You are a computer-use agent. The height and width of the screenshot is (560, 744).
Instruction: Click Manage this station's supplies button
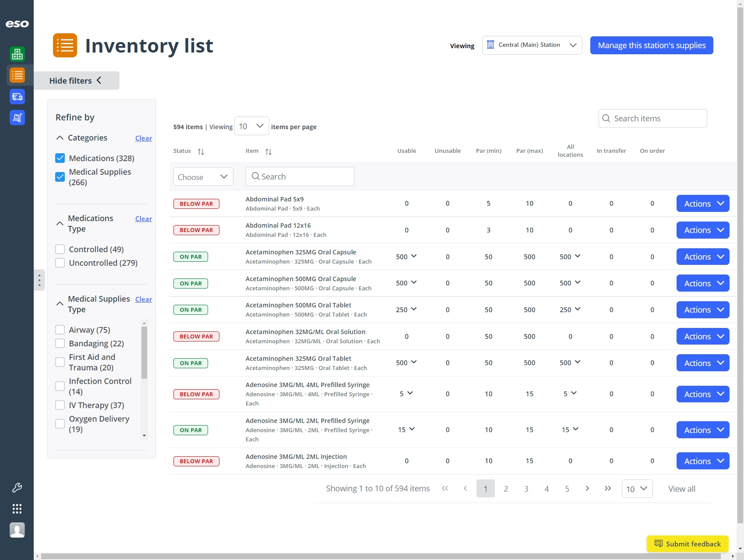651,45
